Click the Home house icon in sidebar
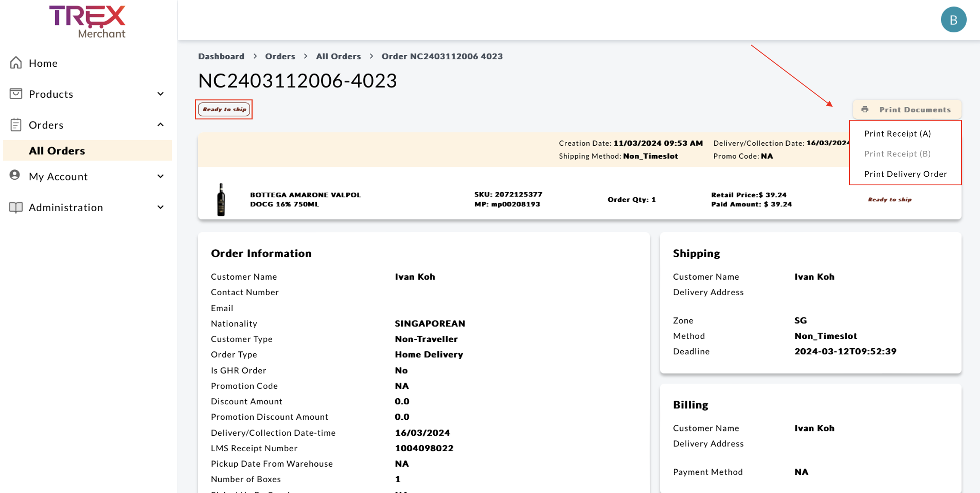This screenshot has width=980, height=493. coord(16,63)
